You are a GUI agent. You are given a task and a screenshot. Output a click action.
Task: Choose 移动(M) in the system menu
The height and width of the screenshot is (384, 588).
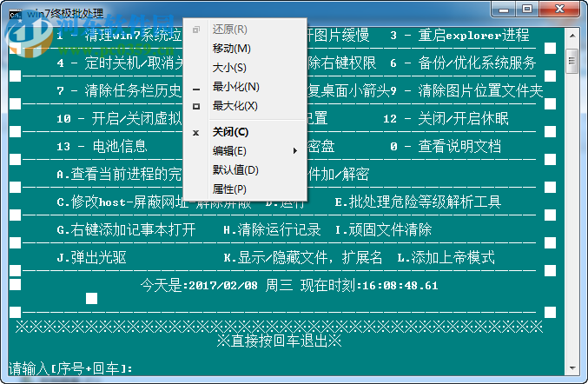point(245,49)
